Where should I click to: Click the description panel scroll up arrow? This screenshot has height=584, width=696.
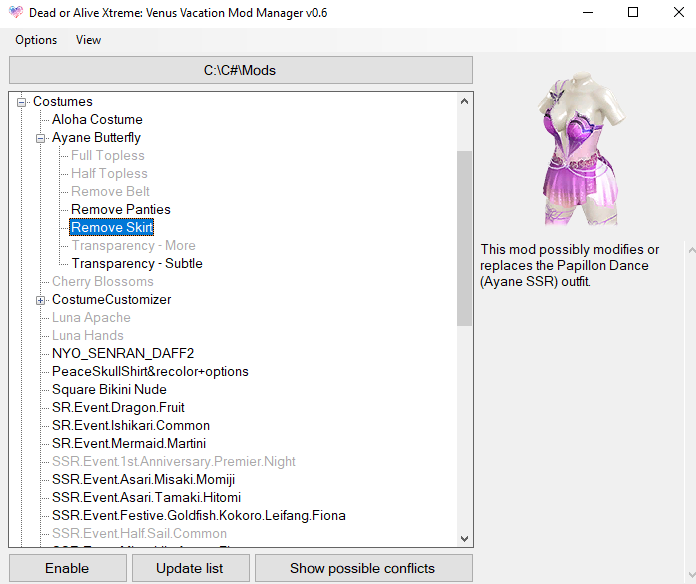coord(692,250)
